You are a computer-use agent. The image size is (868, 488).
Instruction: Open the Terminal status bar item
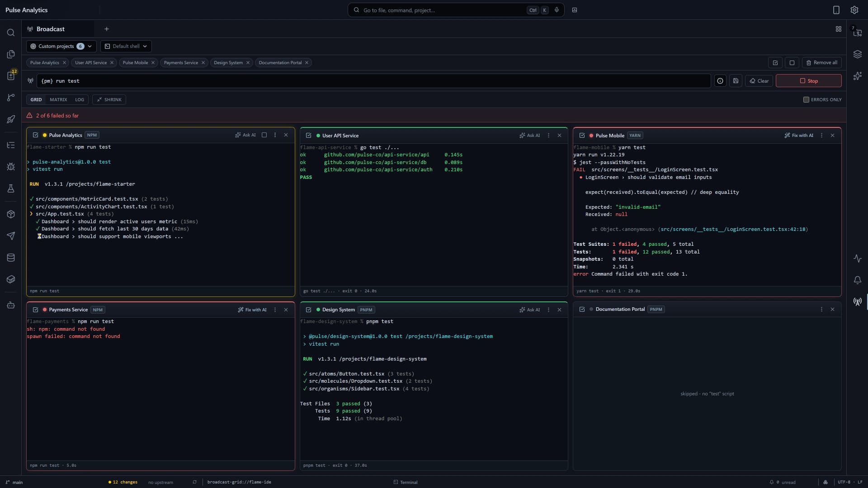406,482
